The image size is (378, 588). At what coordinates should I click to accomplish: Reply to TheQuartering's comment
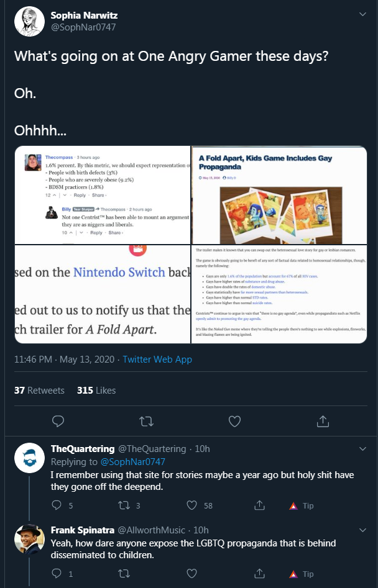tap(57, 505)
